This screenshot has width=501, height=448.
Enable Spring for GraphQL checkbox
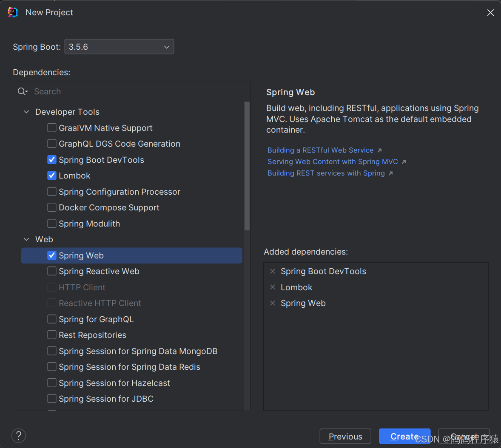[x=52, y=319]
